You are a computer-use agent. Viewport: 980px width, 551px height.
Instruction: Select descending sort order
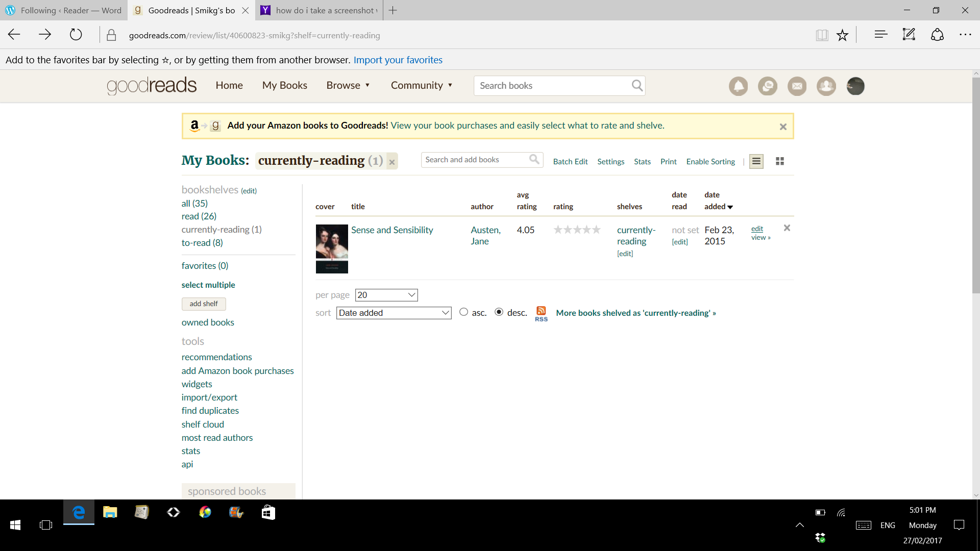[x=499, y=312]
